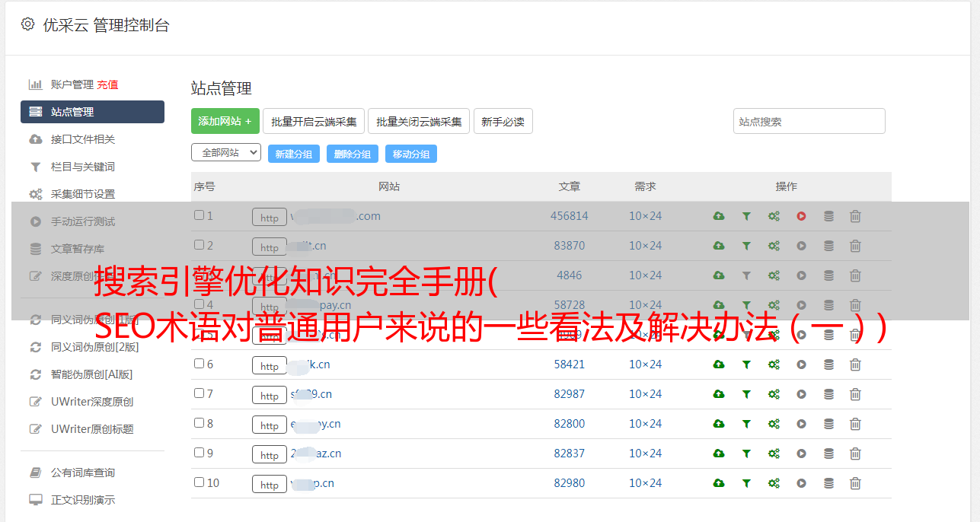Open 采集细节设置 in the sidebar
Image resolution: width=980 pixels, height=522 pixels.
(83, 194)
